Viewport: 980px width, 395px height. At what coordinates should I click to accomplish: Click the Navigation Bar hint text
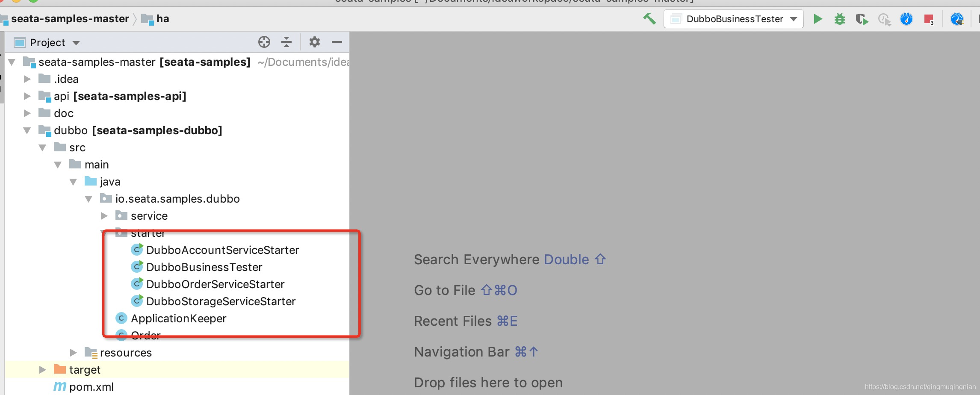(x=476, y=352)
